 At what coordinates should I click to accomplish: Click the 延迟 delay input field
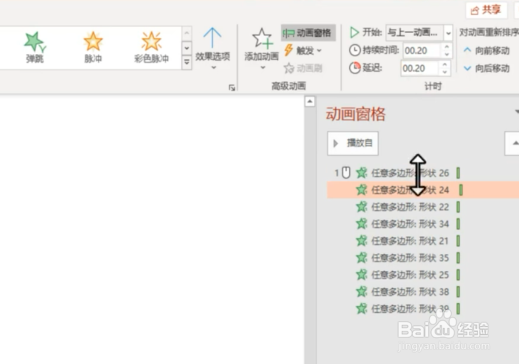420,68
